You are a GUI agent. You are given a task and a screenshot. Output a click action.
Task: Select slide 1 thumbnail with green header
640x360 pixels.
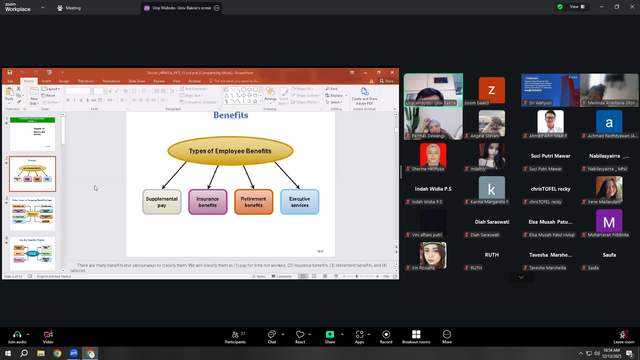point(32,134)
